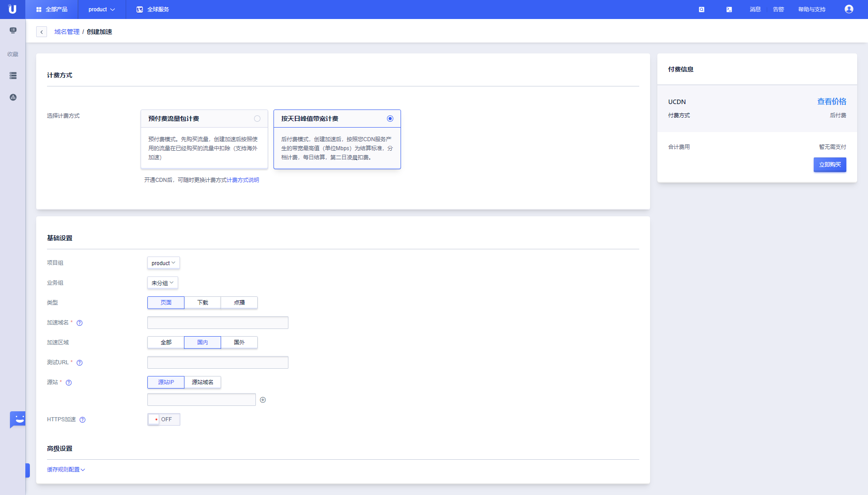Click the 按天日峰值带宽计费 card description
The height and width of the screenshot is (495, 868).
click(337, 148)
